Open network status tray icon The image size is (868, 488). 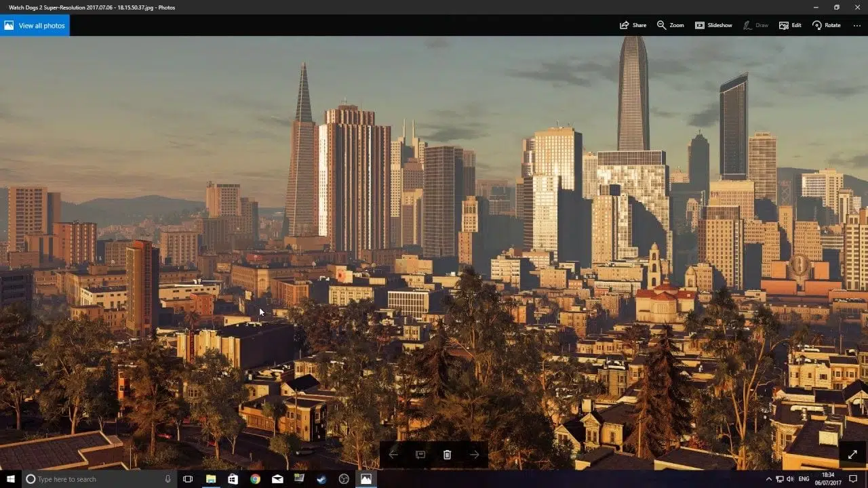780,479
